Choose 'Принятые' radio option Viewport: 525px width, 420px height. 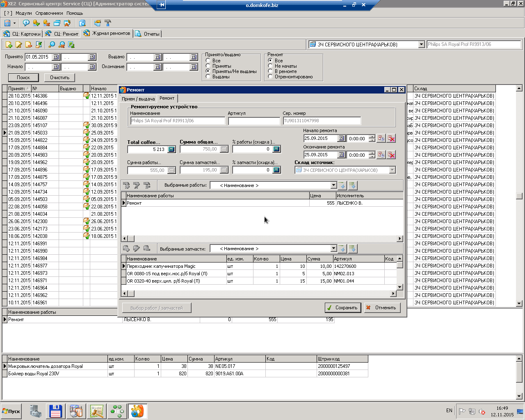(208, 66)
